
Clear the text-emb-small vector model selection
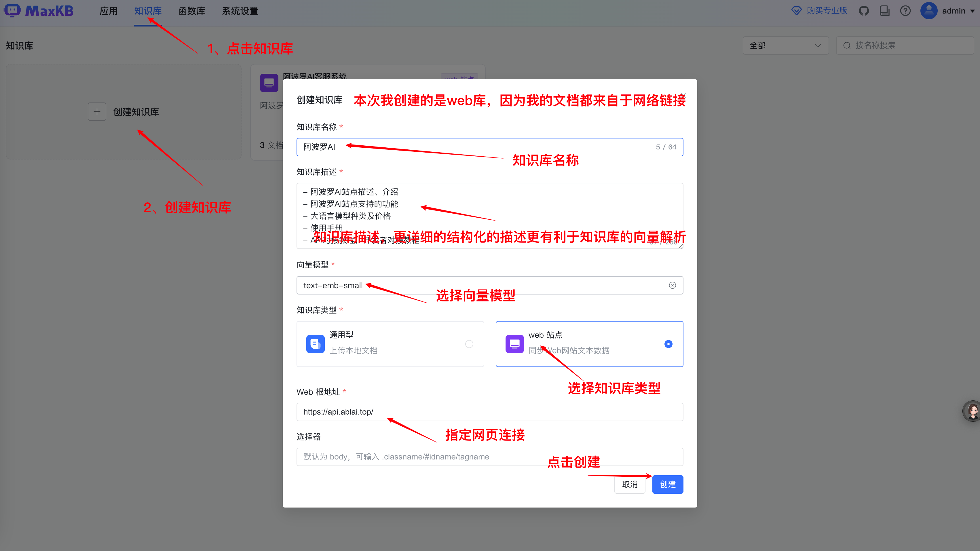(672, 285)
